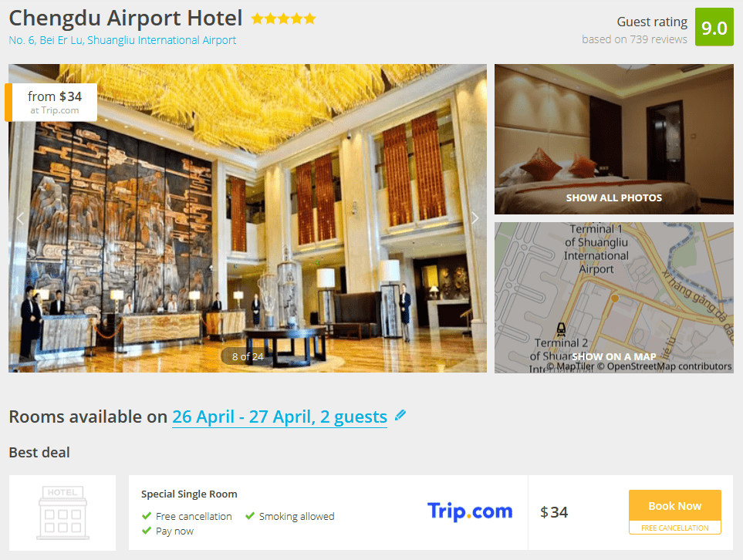The image size is (743, 560).
Task: Open the 'from $34 at Trip.com' price tag
Action: (51, 103)
